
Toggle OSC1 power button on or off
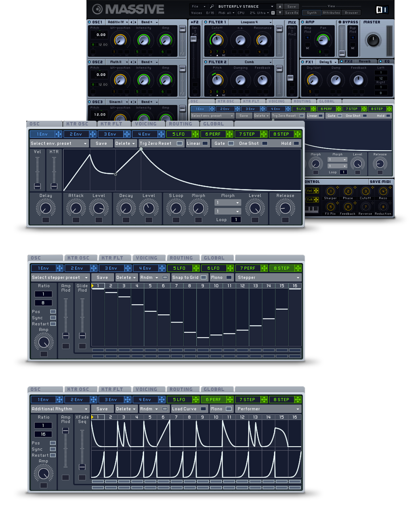pyautogui.click(x=90, y=22)
